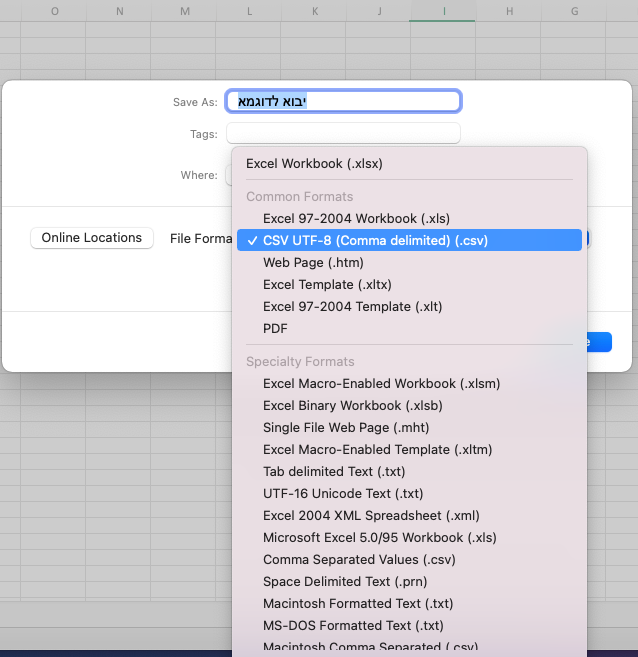Screen dimensions: 638x657
Task: Select Single File Web Page (.mht)
Action: pyautogui.click(x=409, y=427)
